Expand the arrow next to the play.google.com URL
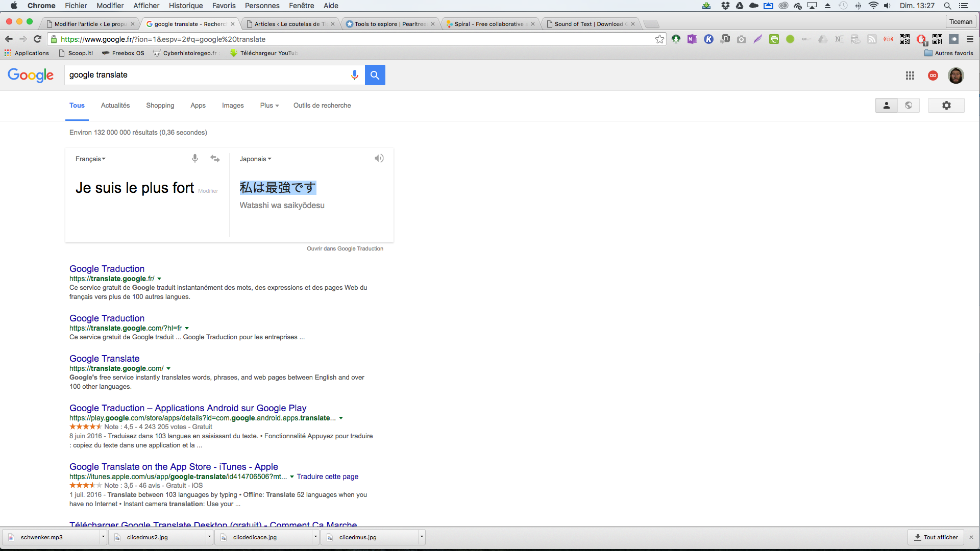 pos(341,418)
